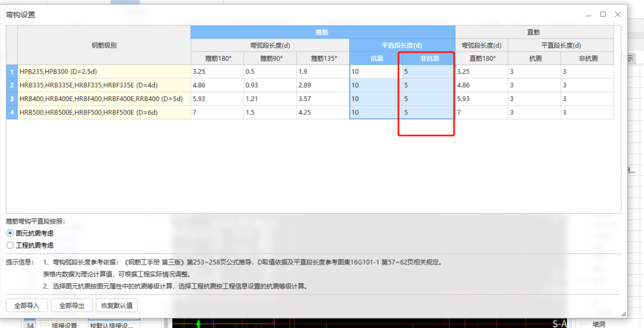The image size is (644, 328).
Task: Click the 箍筋135° column header
Action: [323, 59]
